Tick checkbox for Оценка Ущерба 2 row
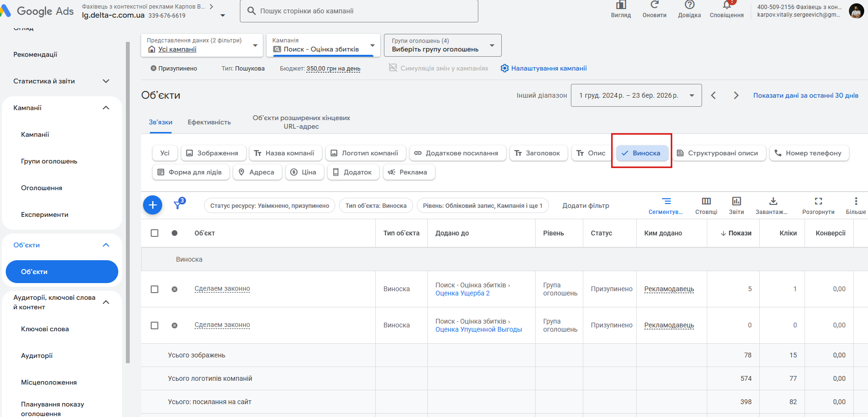This screenshot has height=417, width=868. (x=155, y=289)
